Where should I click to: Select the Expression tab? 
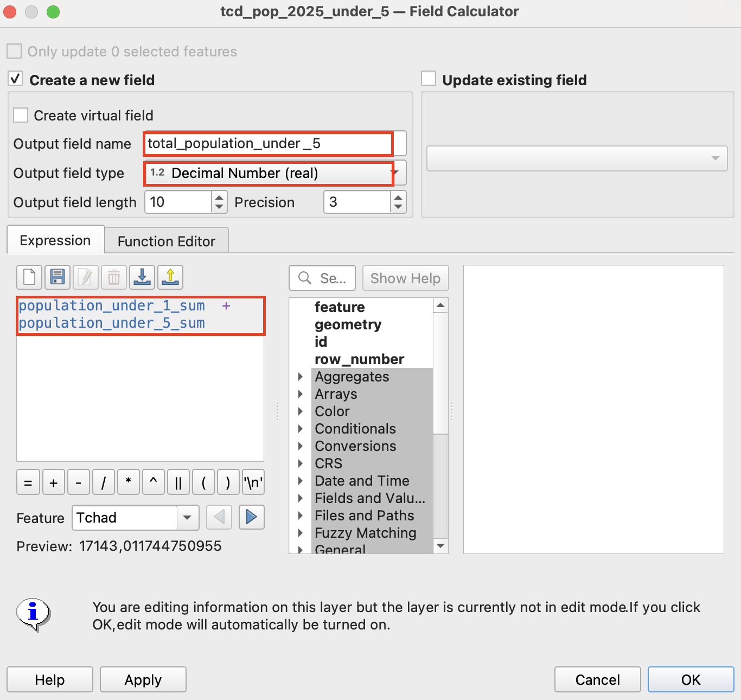point(55,240)
